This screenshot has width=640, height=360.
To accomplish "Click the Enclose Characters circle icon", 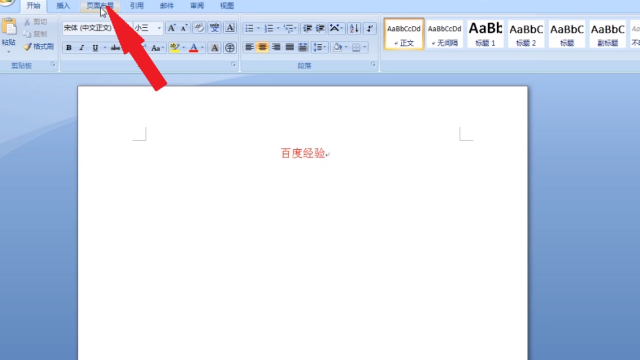I will 230,48.
